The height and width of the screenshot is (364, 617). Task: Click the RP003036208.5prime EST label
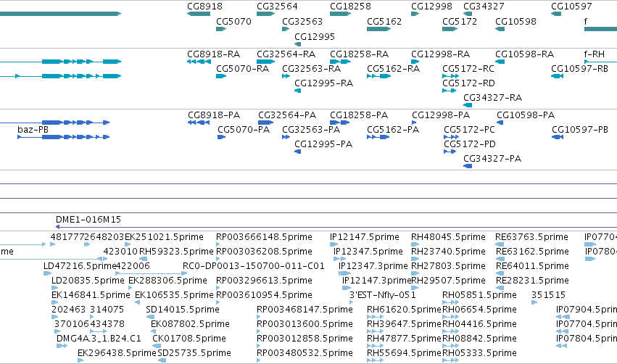(264, 251)
